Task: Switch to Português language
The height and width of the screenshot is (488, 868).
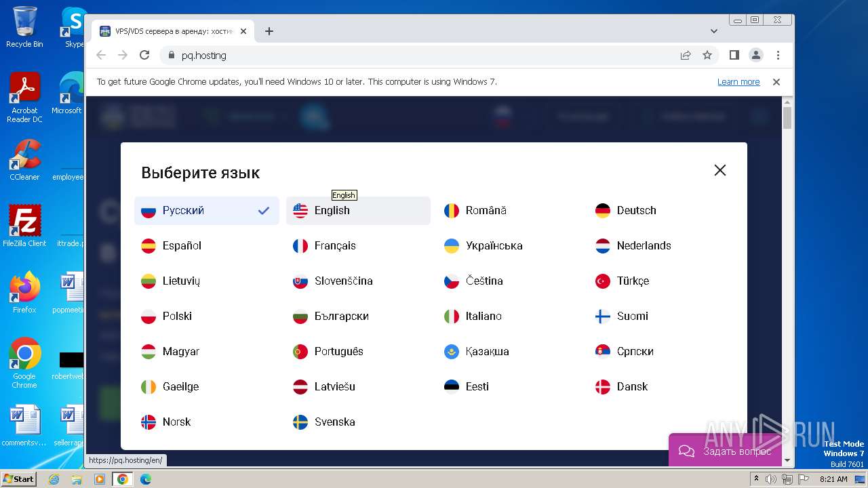Action: (358, 352)
